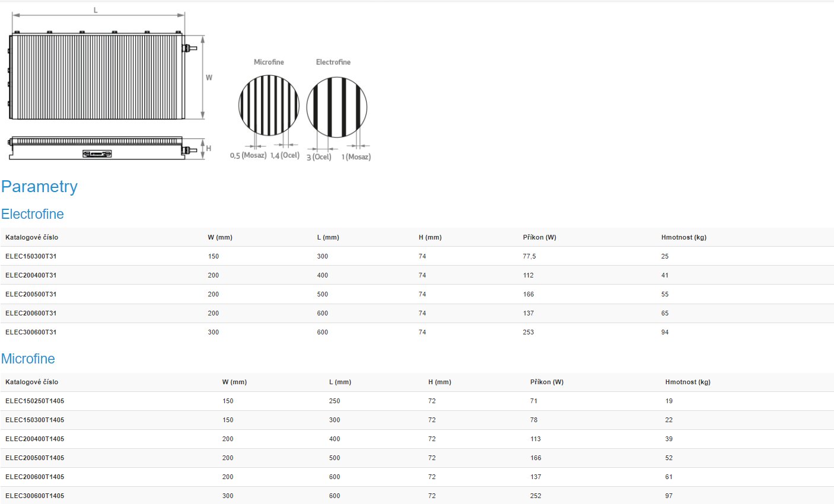Select catalog number ELEC200400T31
Viewport: 834px width, 504px height.
tap(31, 275)
